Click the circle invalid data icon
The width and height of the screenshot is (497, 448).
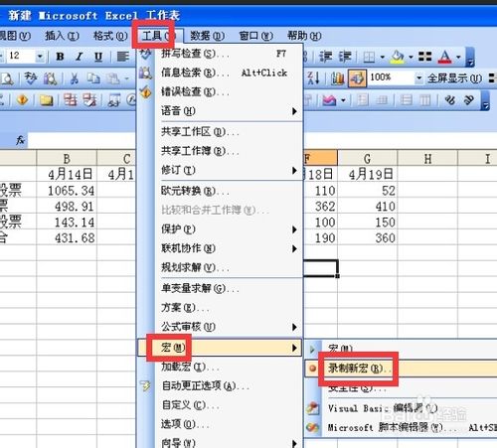70,99
